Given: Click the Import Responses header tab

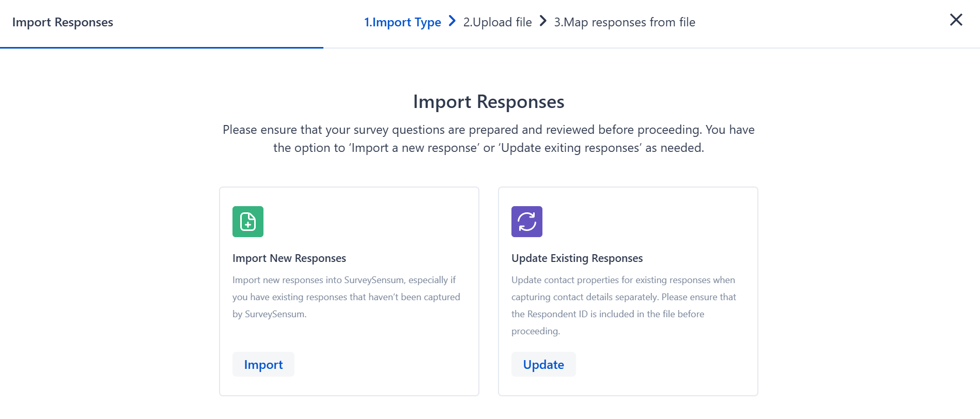Looking at the screenshot, I should (x=63, y=22).
